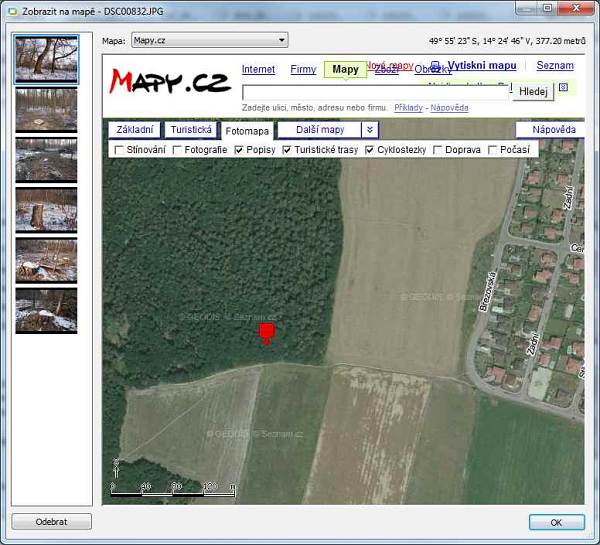Screen dimensions: 600x545
Task: Click the red location marker on the map
Action: [x=266, y=332]
